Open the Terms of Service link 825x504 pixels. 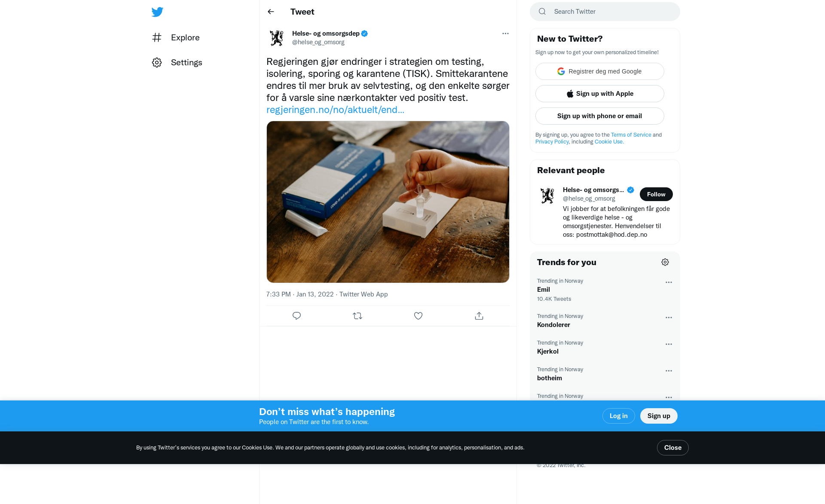(x=631, y=134)
